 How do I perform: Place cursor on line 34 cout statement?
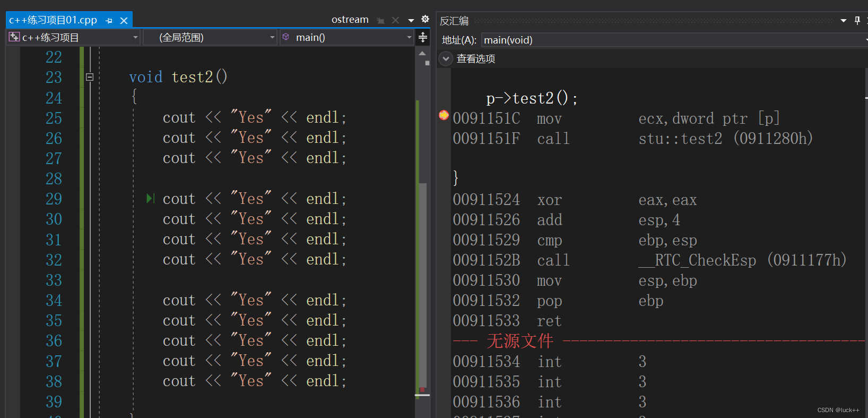(x=254, y=300)
